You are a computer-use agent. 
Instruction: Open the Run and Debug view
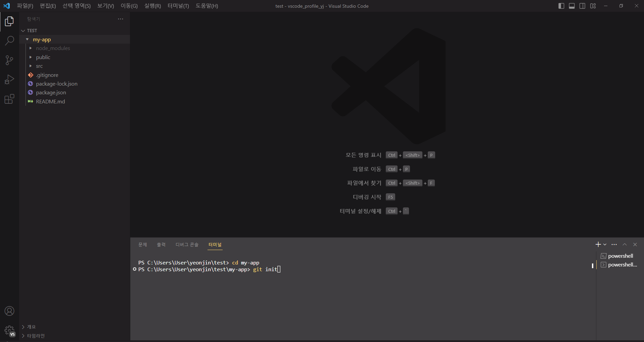[9, 80]
